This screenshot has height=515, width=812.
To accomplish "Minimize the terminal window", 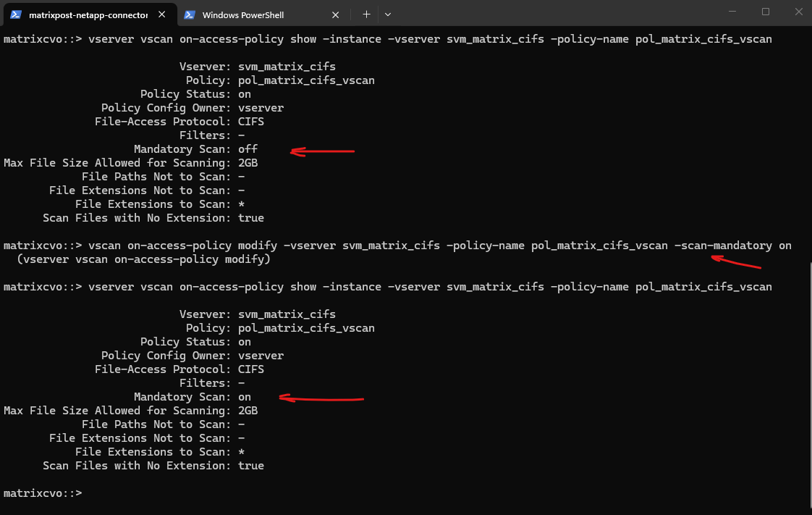I will pyautogui.click(x=732, y=12).
